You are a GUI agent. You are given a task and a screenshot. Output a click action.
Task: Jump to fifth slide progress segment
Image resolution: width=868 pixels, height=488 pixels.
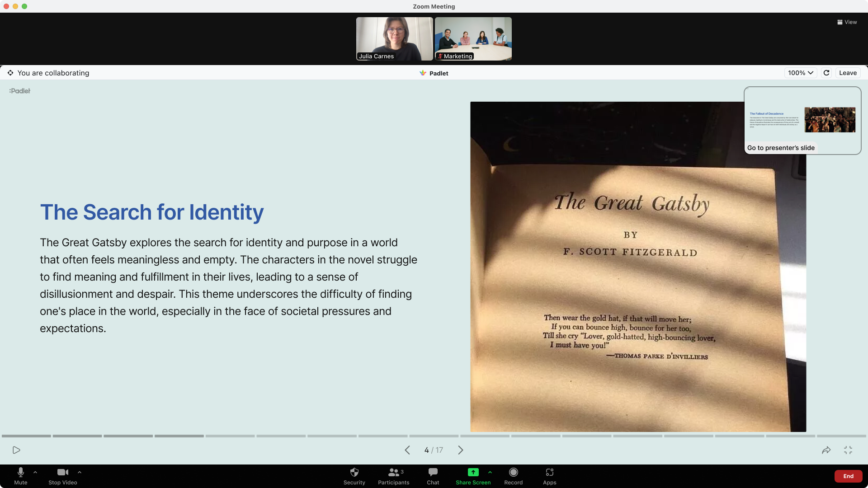pos(230,436)
